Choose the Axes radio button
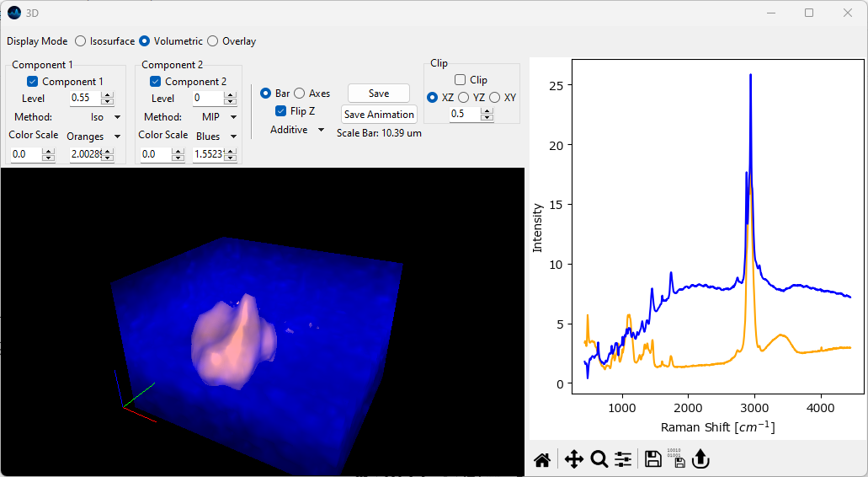Image resolution: width=868 pixels, height=477 pixels. pos(299,94)
